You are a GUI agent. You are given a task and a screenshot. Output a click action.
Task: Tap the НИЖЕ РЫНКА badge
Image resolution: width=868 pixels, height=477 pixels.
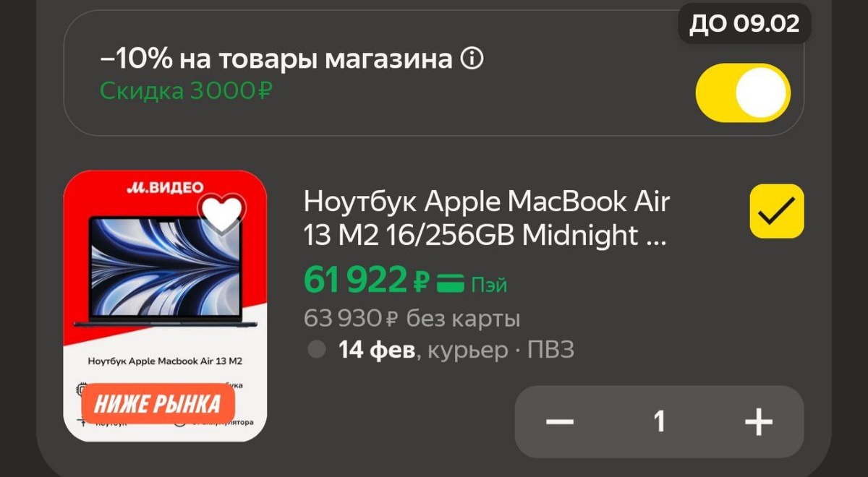[158, 404]
